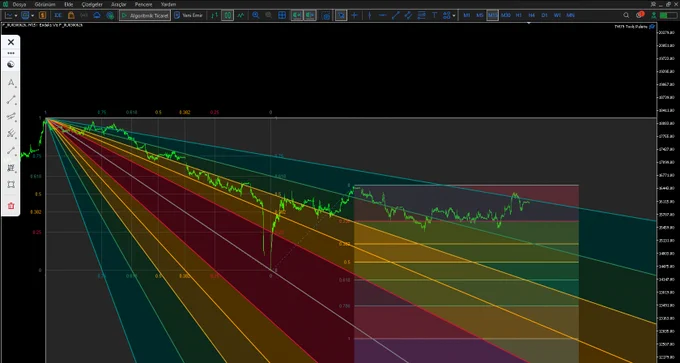
Task: Open the Dosya menu
Action: coord(19,4)
